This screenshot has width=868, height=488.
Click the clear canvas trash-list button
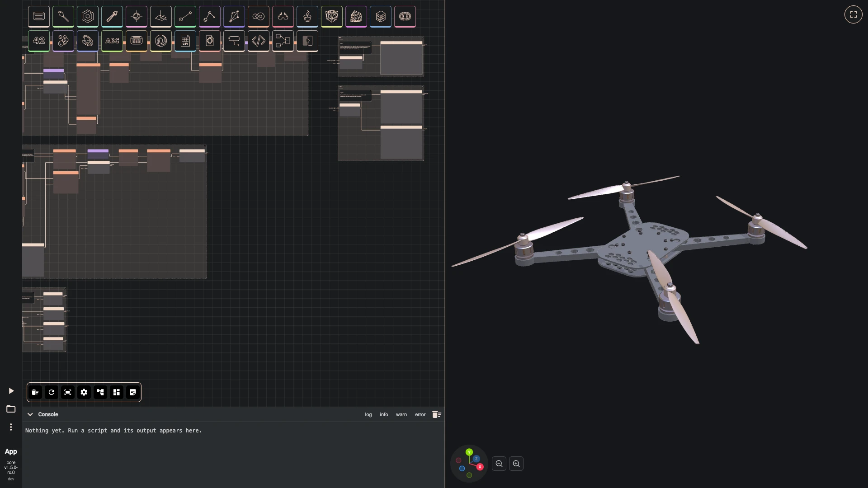click(x=35, y=392)
